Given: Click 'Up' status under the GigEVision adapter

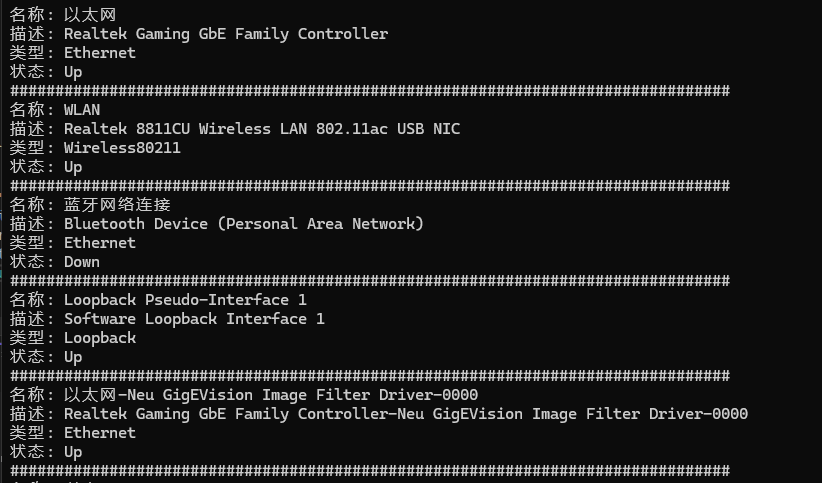Looking at the screenshot, I should (x=73, y=452).
